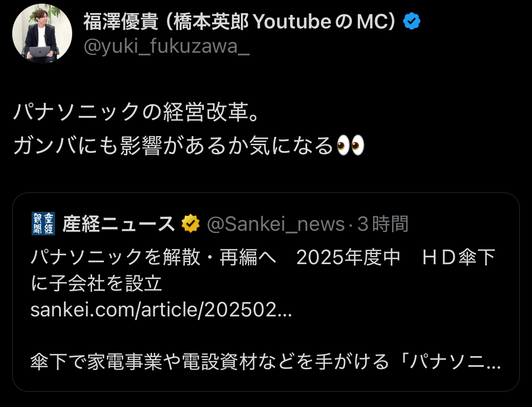Screen dimensions: 532x407
Task: Open the 産経ニュース account name
Action: 119,224
